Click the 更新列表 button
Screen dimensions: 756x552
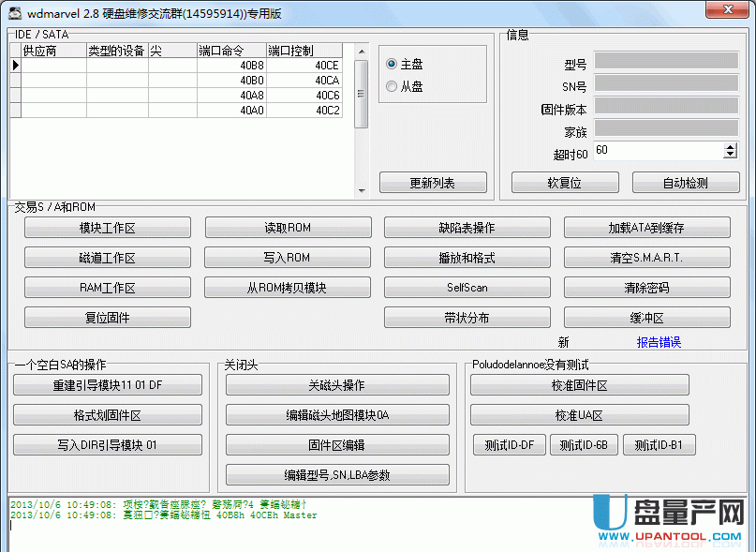432,183
